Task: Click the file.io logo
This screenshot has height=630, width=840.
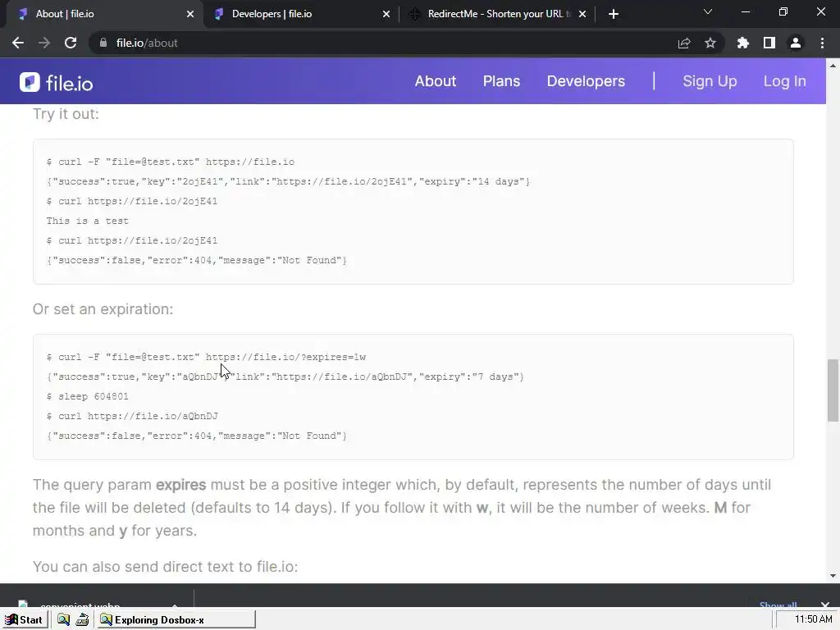Action: point(57,83)
